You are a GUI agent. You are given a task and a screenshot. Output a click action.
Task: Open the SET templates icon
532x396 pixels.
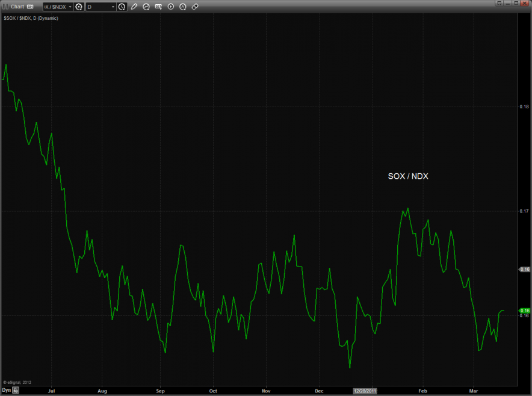tap(159, 7)
